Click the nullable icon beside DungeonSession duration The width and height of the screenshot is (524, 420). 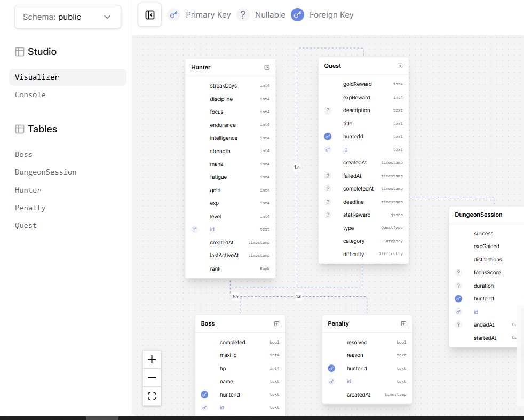[458, 286]
